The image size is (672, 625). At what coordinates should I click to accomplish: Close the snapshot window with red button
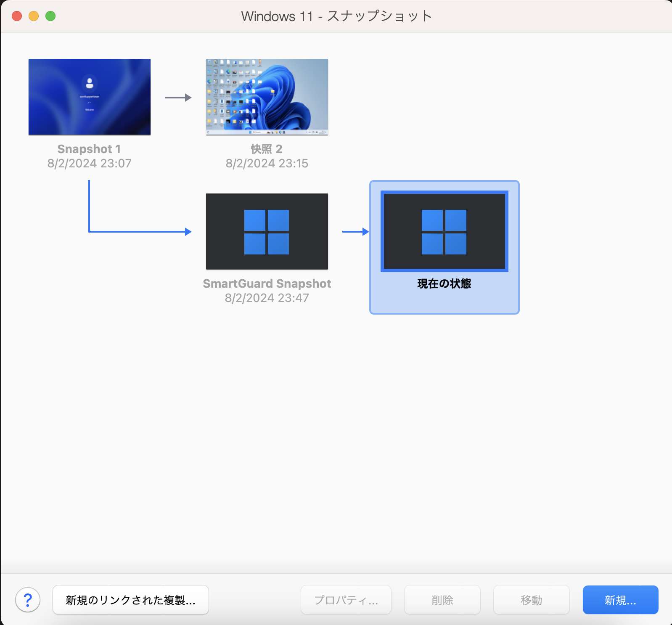17,16
